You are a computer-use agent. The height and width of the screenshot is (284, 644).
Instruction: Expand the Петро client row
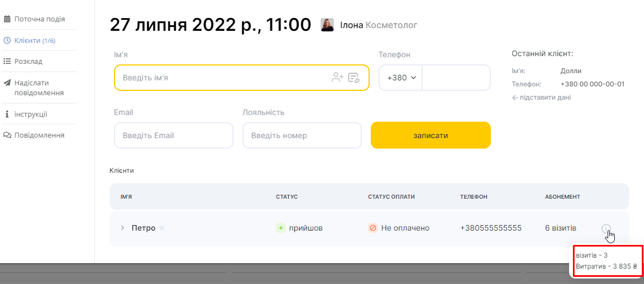123,228
